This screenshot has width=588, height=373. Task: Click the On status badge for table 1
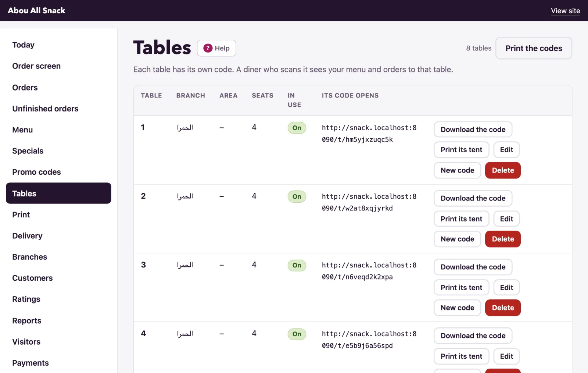(297, 128)
